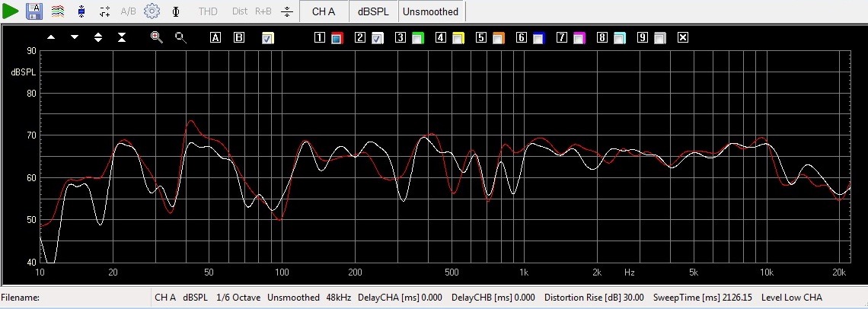Image resolution: width=868 pixels, height=309 pixels.
Task: Select overlay slot number 7
Action: click(562, 37)
